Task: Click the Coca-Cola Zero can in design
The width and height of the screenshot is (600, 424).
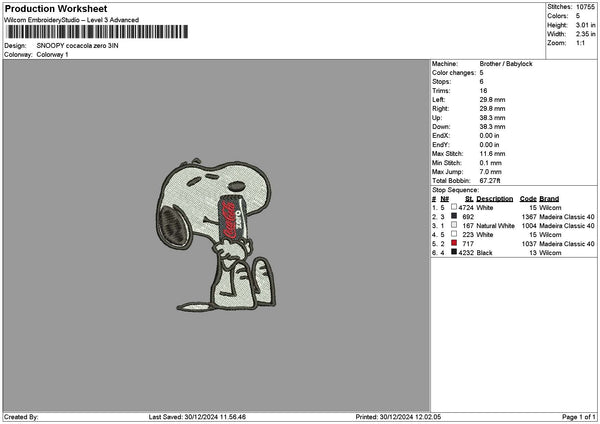Action: pyautogui.click(x=233, y=219)
